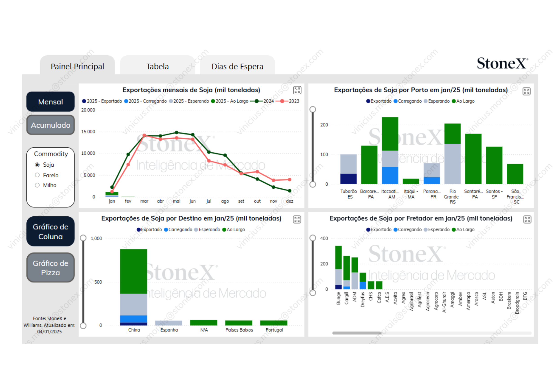The image size is (556, 392).
Task: Select the Farelo commodity option
Action: 37,175
